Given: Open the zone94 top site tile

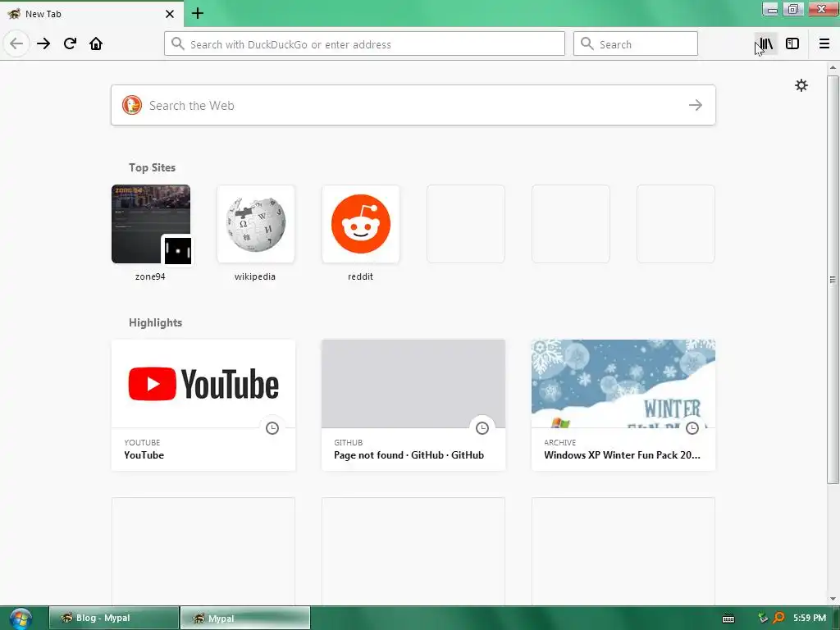Looking at the screenshot, I should 151,224.
